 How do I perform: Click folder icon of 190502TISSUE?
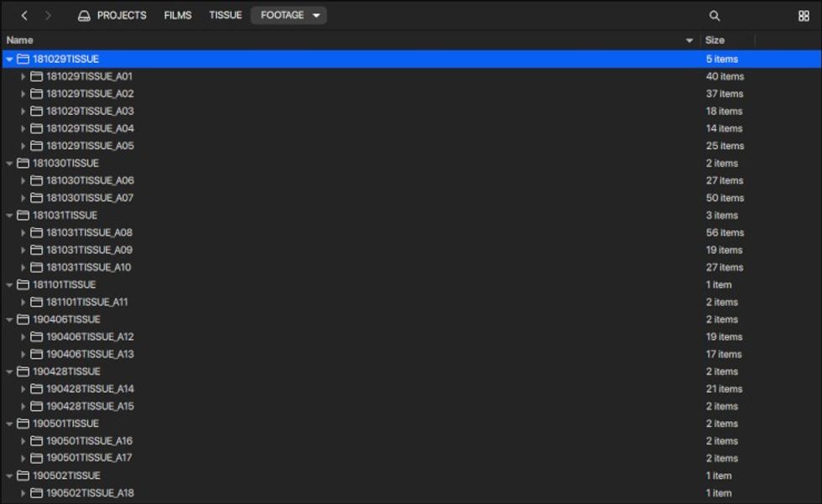tap(23, 475)
